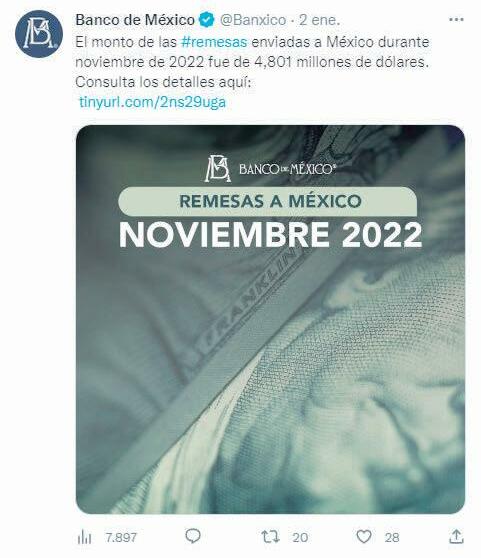Image resolution: width=481 pixels, height=558 pixels.
Task: Open the @Banxico handle
Action: (x=253, y=20)
